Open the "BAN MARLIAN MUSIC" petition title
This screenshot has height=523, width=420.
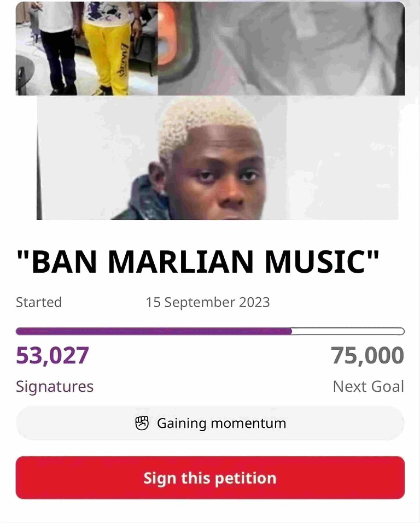[x=197, y=261]
